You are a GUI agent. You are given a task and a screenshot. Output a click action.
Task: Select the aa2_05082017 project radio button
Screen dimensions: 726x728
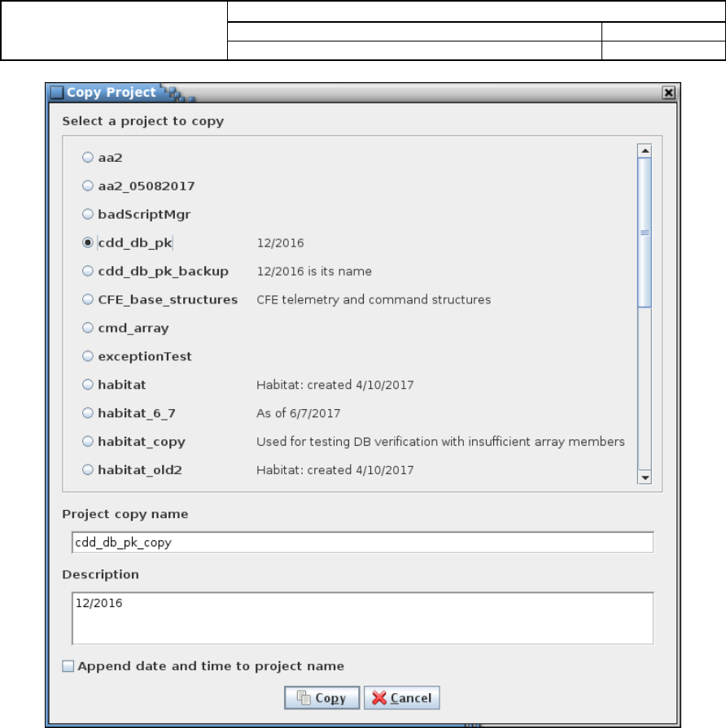click(88, 185)
